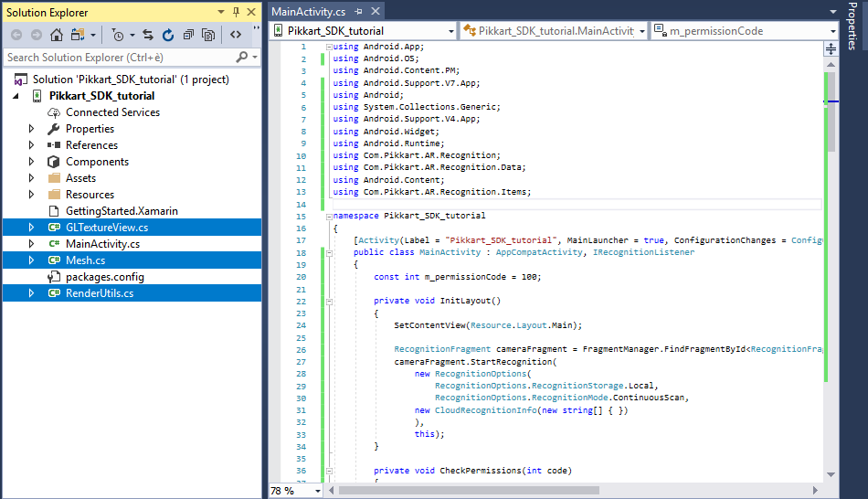Open the active documents list dropdown

(833, 12)
